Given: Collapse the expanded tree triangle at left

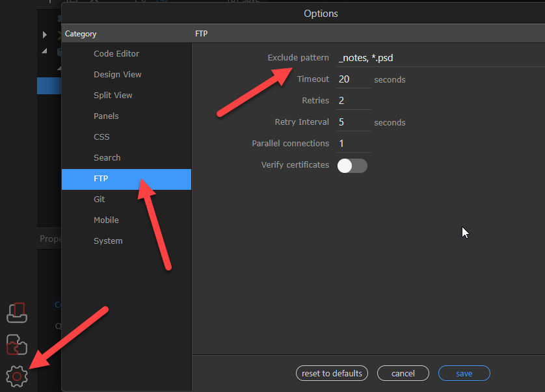Looking at the screenshot, I should click(44, 51).
